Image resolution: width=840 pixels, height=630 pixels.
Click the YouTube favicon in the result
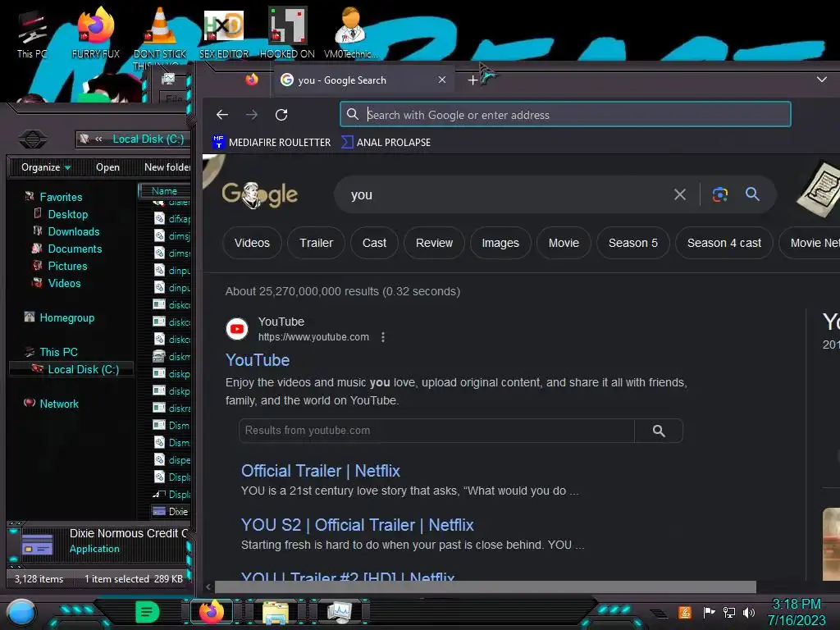[237, 329]
